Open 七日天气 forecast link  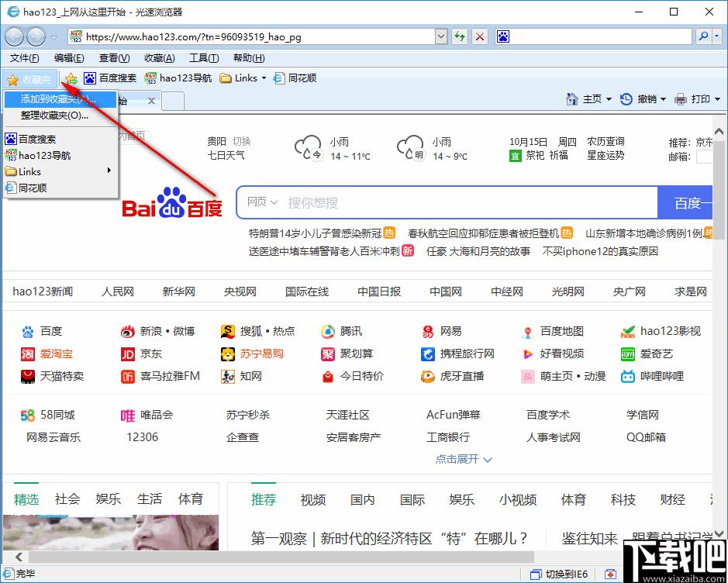click(226, 155)
